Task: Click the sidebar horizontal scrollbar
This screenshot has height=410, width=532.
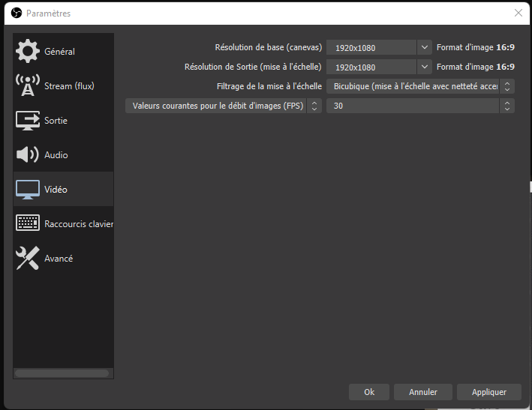Action: 62,373
